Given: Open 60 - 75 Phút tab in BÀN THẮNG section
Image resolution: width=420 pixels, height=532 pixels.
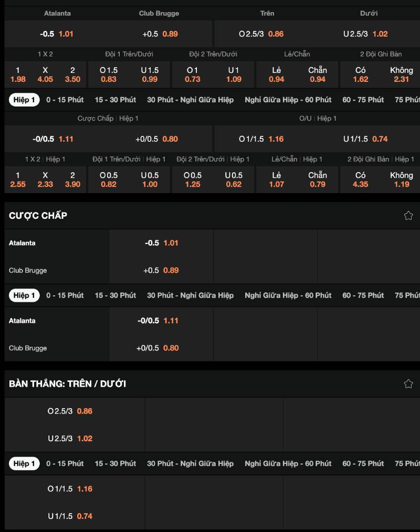Looking at the screenshot, I should pos(363,463).
